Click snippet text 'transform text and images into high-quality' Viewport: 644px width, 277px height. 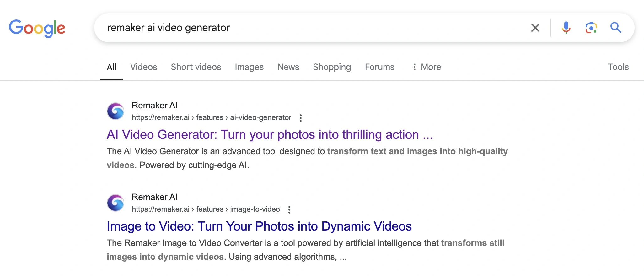click(417, 151)
